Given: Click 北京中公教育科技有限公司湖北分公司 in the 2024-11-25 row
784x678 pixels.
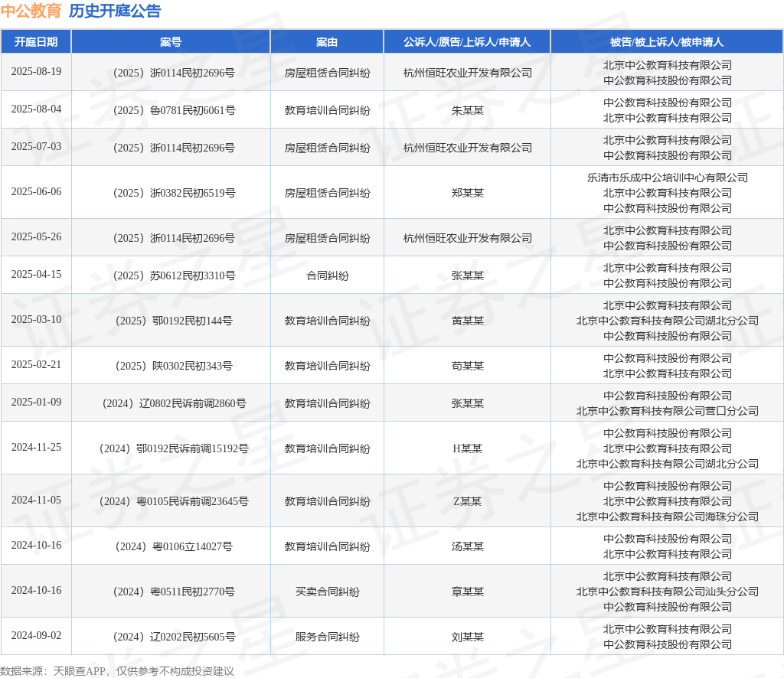Looking at the screenshot, I should tap(668, 464).
